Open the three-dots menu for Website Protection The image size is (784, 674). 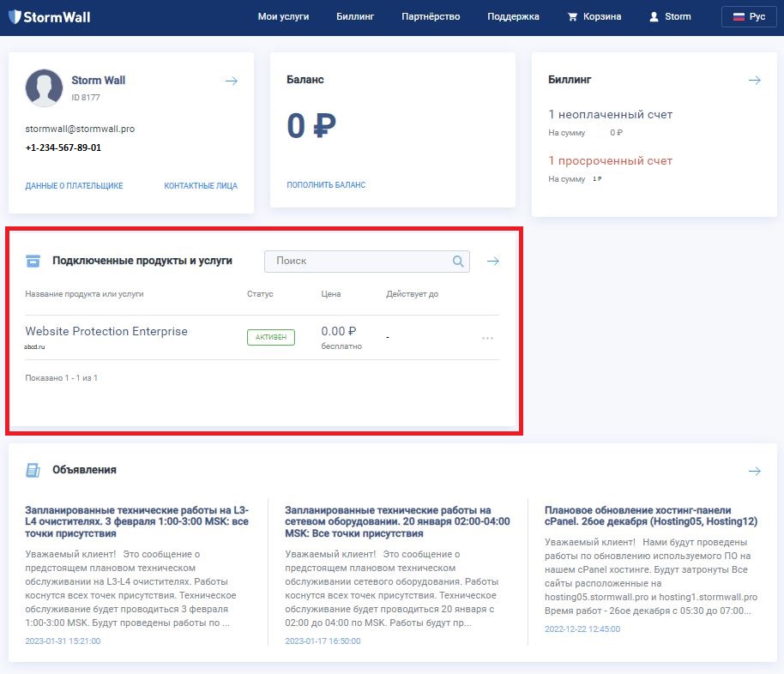click(x=487, y=339)
